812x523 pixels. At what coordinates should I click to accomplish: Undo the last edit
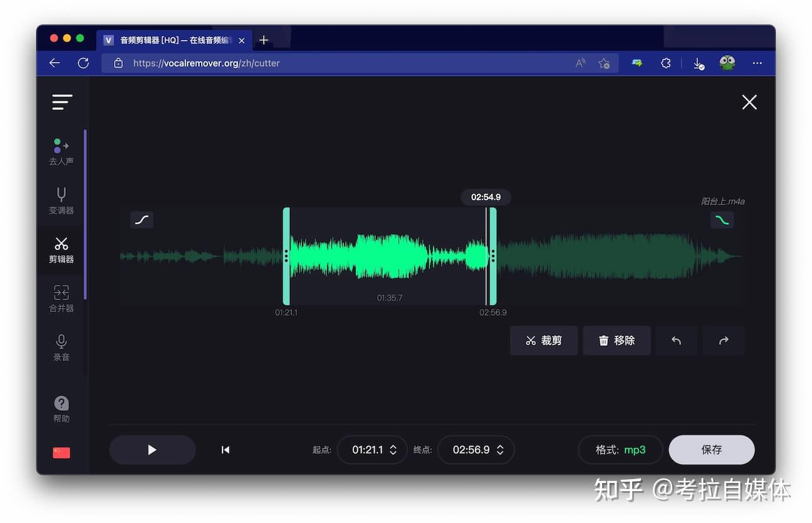pos(677,340)
